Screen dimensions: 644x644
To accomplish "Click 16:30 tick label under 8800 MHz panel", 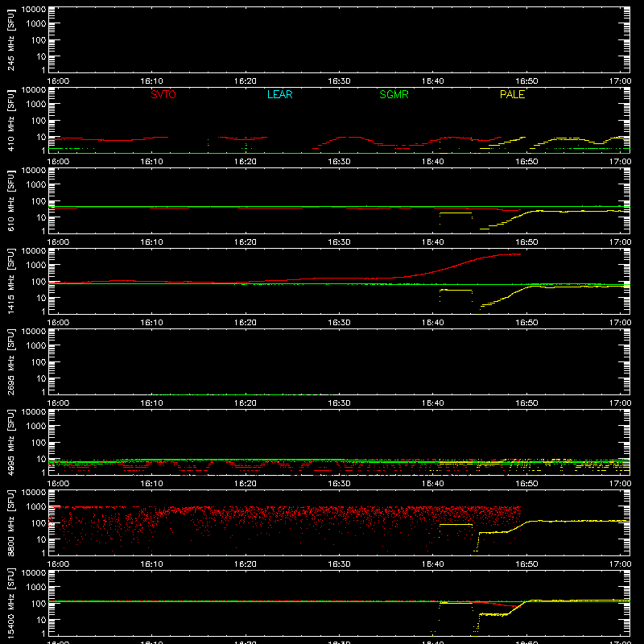I will pos(339,564).
